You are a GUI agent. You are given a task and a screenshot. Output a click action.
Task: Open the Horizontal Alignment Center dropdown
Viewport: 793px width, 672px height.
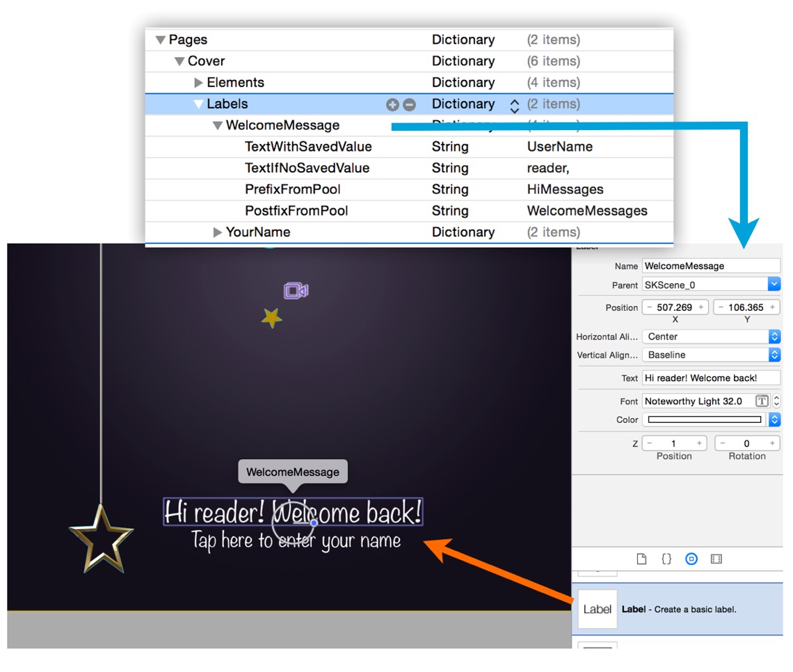click(774, 337)
